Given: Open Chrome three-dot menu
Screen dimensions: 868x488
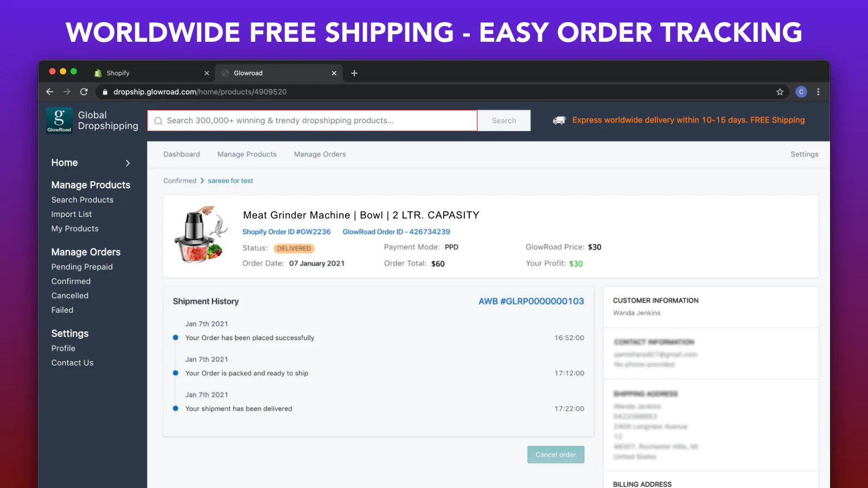Looking at the screenshot, I should pos(818,92).
